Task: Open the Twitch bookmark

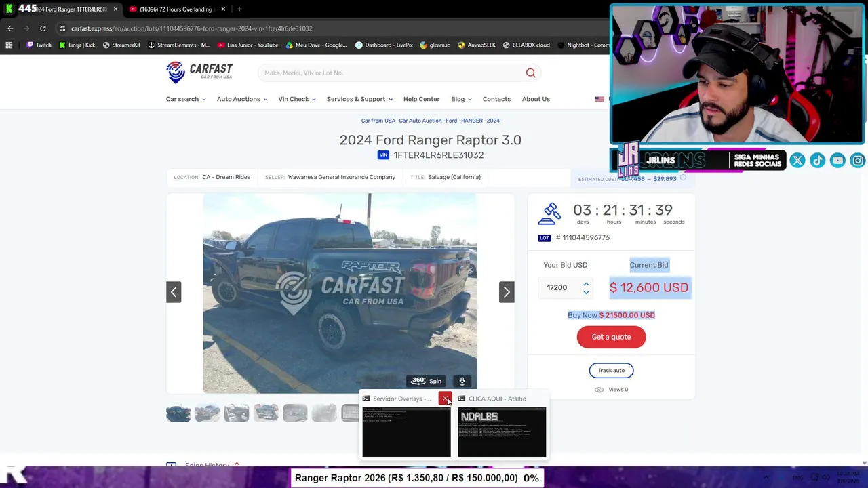Action: [39, 45]
